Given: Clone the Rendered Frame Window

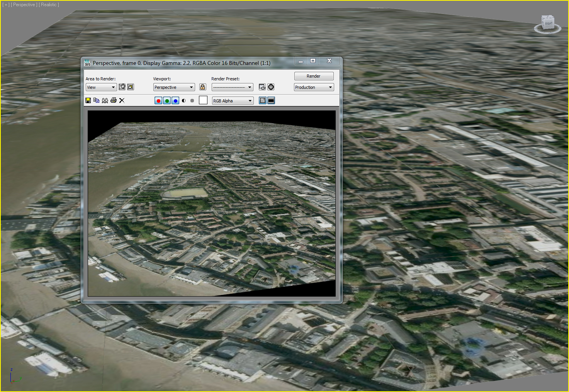Looking at the screenshot, I should 105,100.
